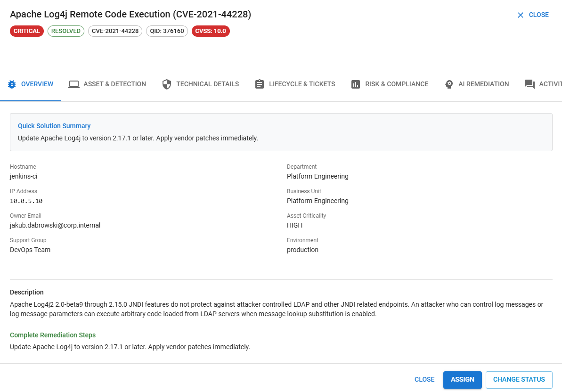Go to Lifecycle & Tickets tab
This screenshot has width=562, height=392.
click(x=295, y=84)
